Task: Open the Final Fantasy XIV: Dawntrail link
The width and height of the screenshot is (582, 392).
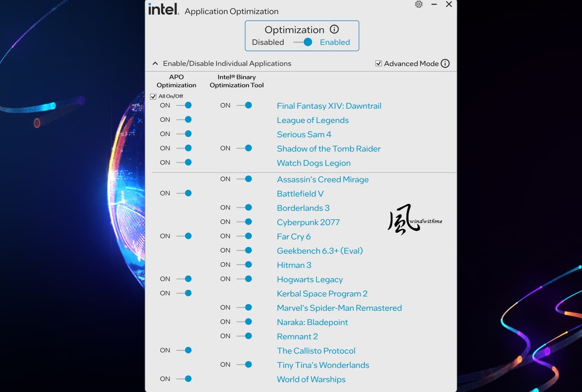Action: tap(329, 106)
